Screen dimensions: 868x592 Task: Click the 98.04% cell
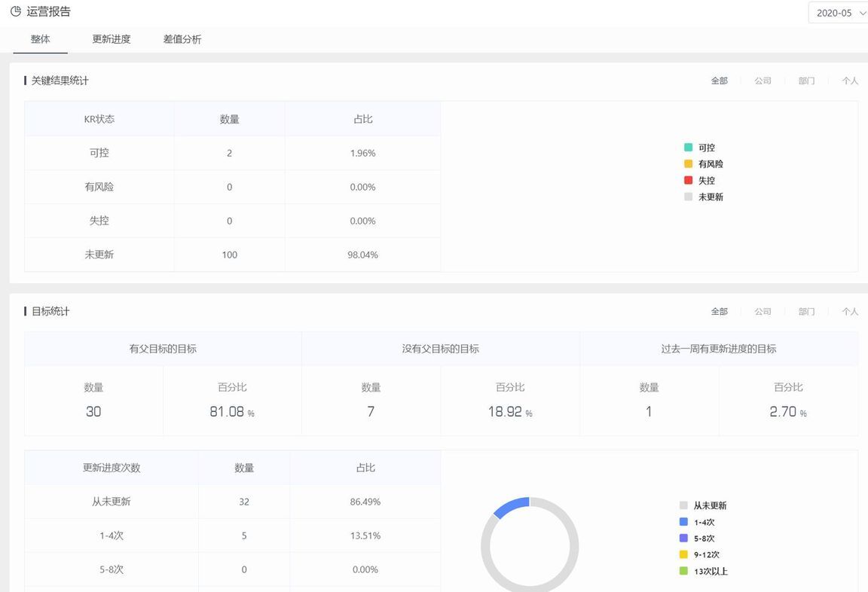click(362, 255)
